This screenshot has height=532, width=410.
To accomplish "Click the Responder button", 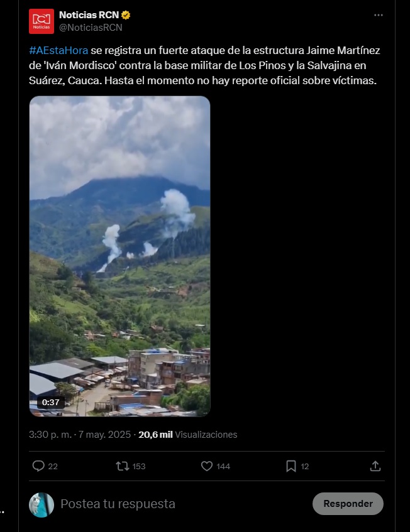I will click(x=348, y=504).
